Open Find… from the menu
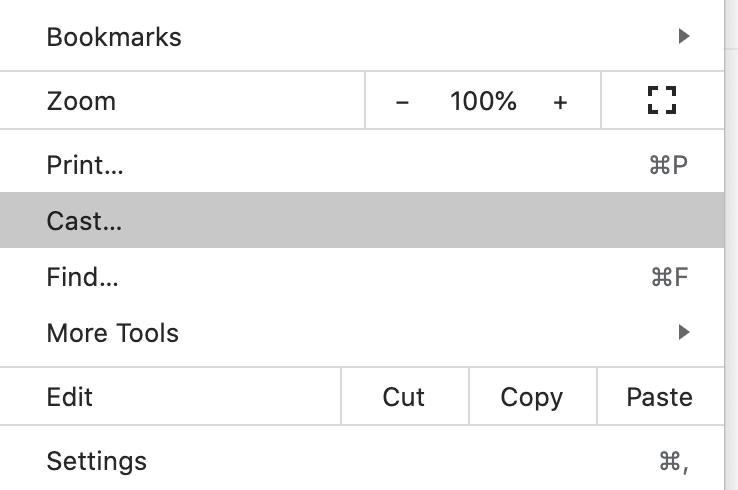The image size is (738, 490). [x=82, y=276]
